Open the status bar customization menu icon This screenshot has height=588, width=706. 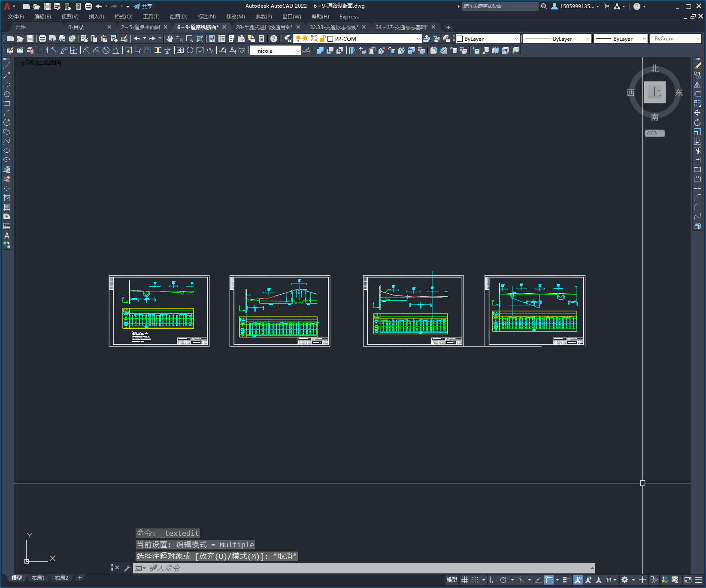698,580
